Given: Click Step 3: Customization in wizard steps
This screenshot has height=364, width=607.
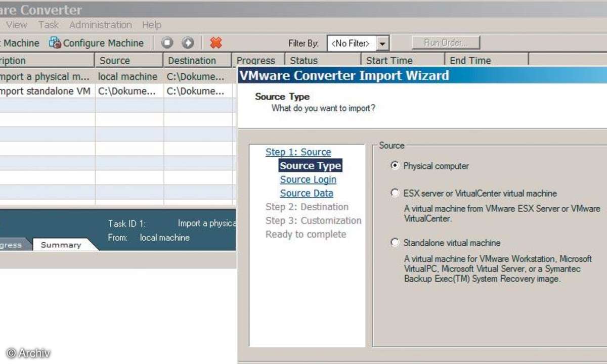Looking at the screenshot, I should (314, 220).
